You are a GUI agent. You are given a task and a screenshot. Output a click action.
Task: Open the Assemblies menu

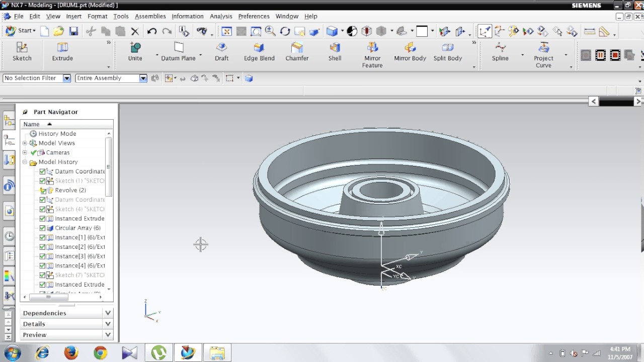150,16
